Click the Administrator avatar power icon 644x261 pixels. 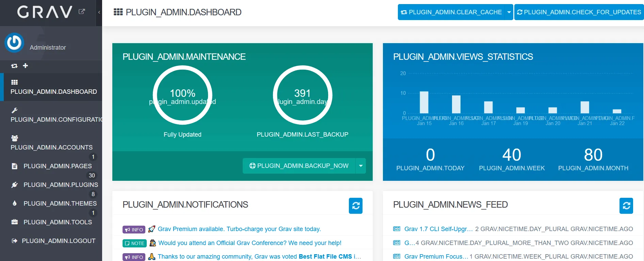click(14, 42)
